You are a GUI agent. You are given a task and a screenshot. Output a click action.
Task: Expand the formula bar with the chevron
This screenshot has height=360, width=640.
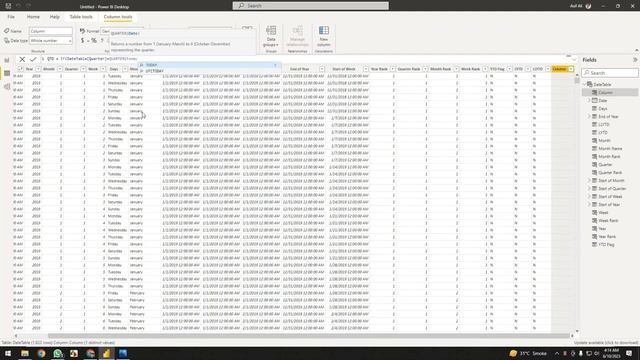coord(574,59)
